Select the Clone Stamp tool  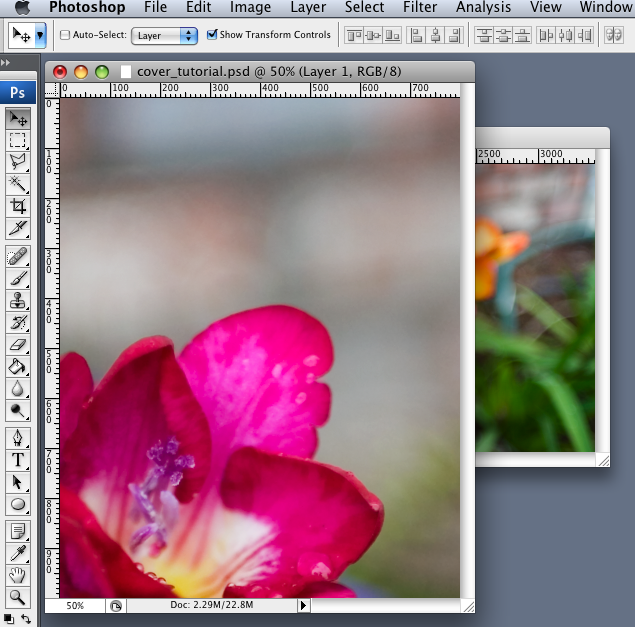click(18, 301)
